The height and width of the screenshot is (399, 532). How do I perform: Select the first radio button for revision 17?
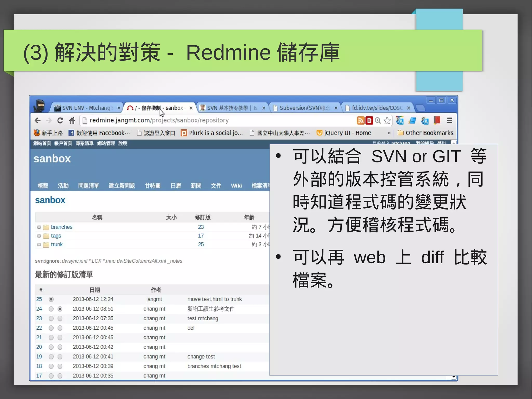click(x=51, y=376)
